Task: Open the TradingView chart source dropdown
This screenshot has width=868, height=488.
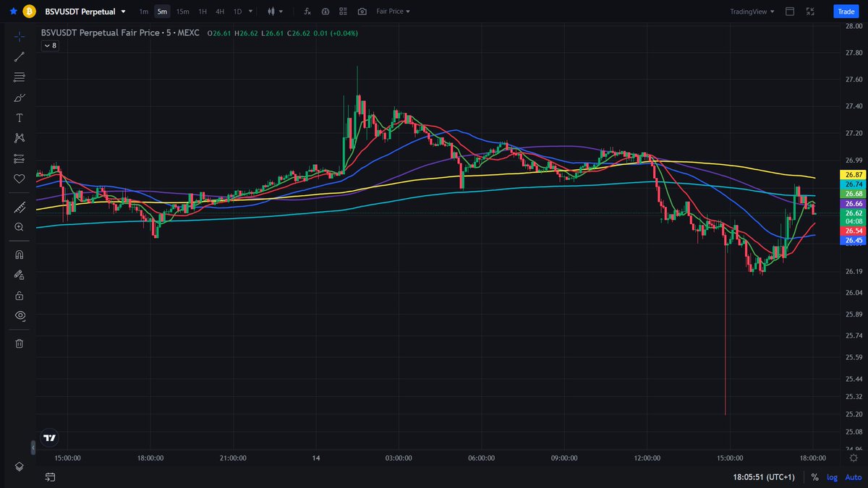Action: pyautogui.click(x=752, y=12)
